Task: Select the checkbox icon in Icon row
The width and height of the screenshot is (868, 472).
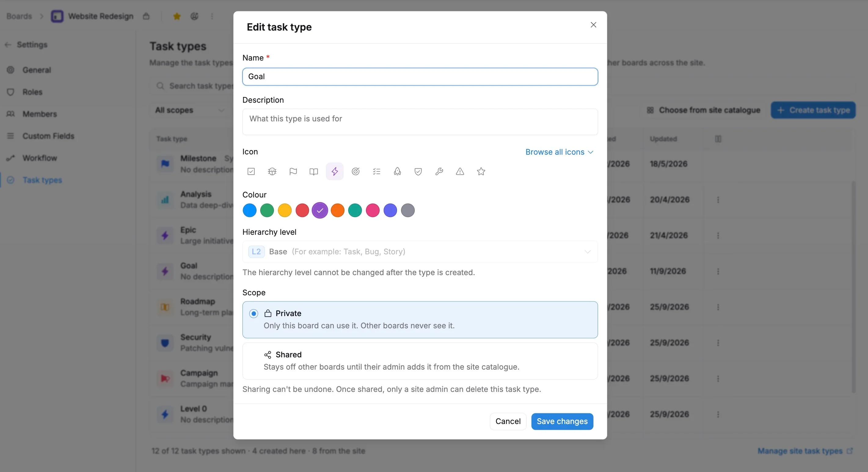Action: (251, 171)
